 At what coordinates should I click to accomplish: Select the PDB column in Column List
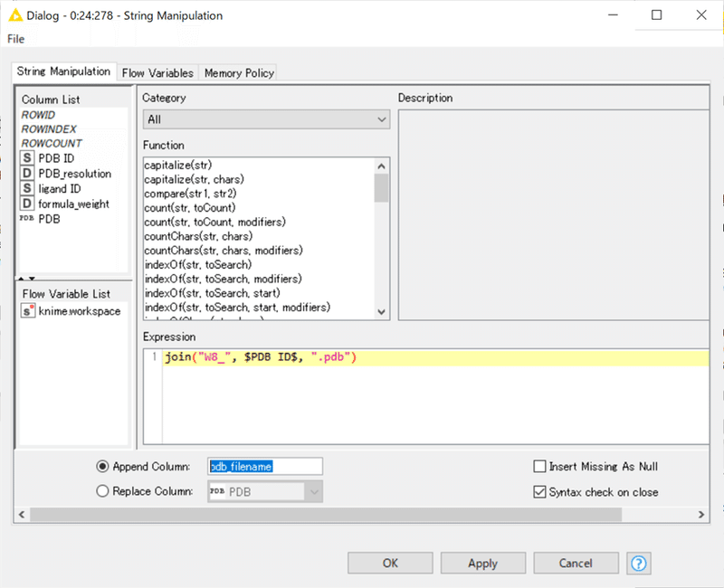[x=50, y=219]
